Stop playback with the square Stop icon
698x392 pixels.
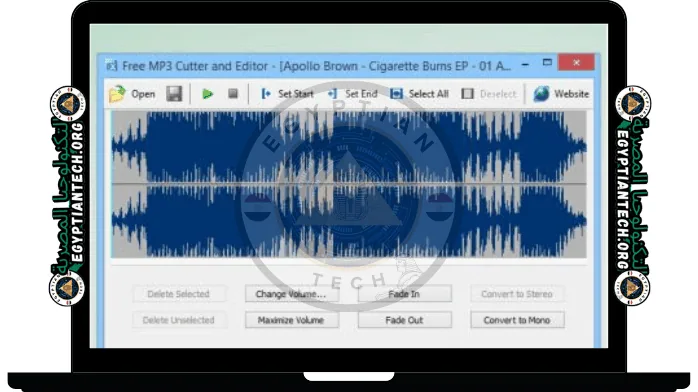point(233,93)
